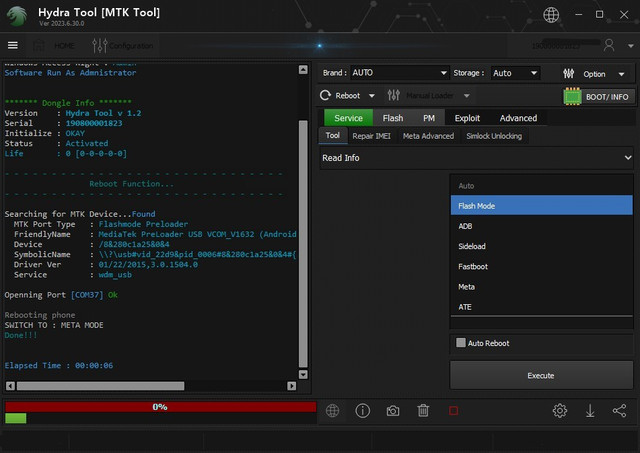Choose Sideload in the reboot mode list

tap(542, 246)
